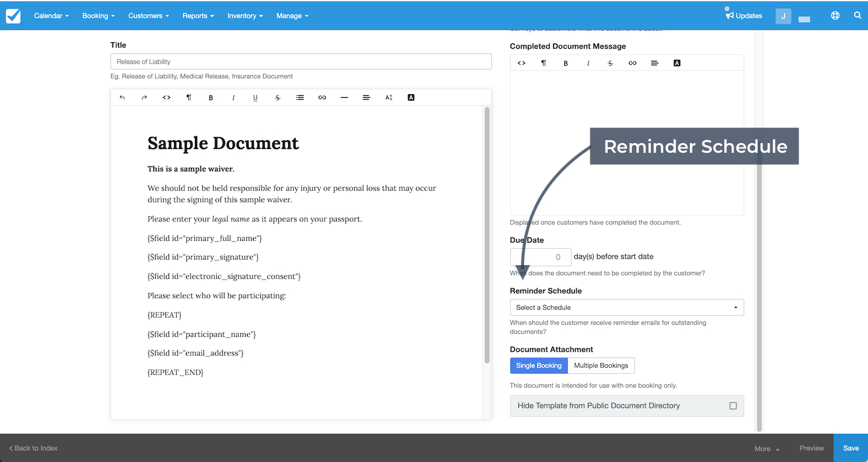Open text color in Completed Message editor
The width and height of the screenshot is (868, 462).
677,63
